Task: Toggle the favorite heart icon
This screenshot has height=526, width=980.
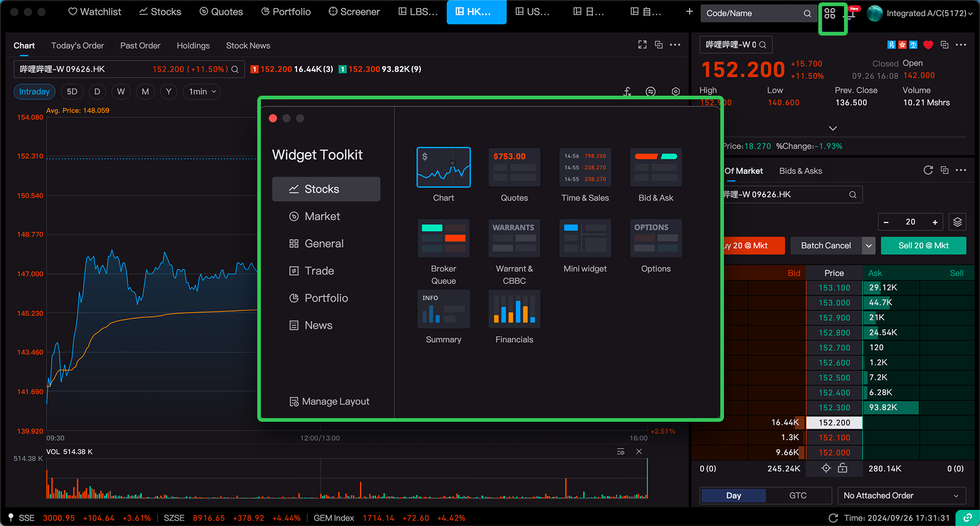Action: [928, 45]
